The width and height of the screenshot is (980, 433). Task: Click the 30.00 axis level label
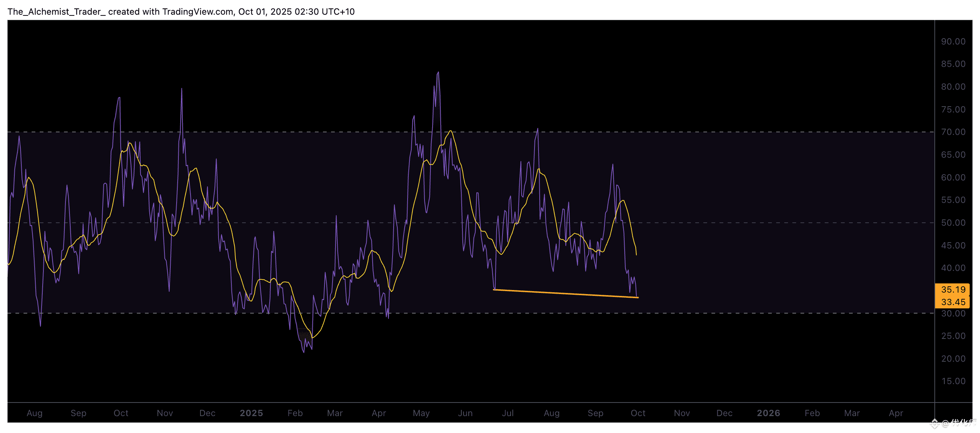(x=953, y=314)
